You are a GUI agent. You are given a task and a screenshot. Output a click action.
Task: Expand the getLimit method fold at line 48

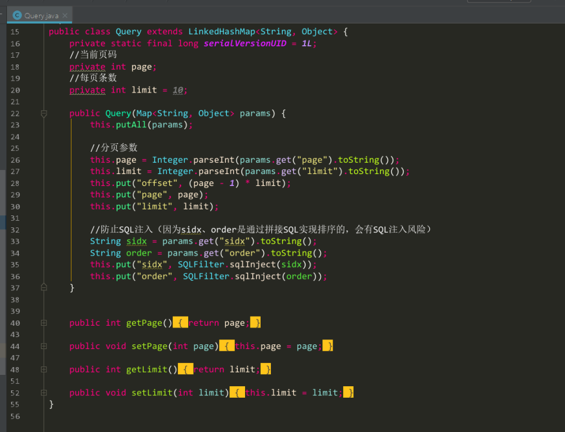pos(44,369)
